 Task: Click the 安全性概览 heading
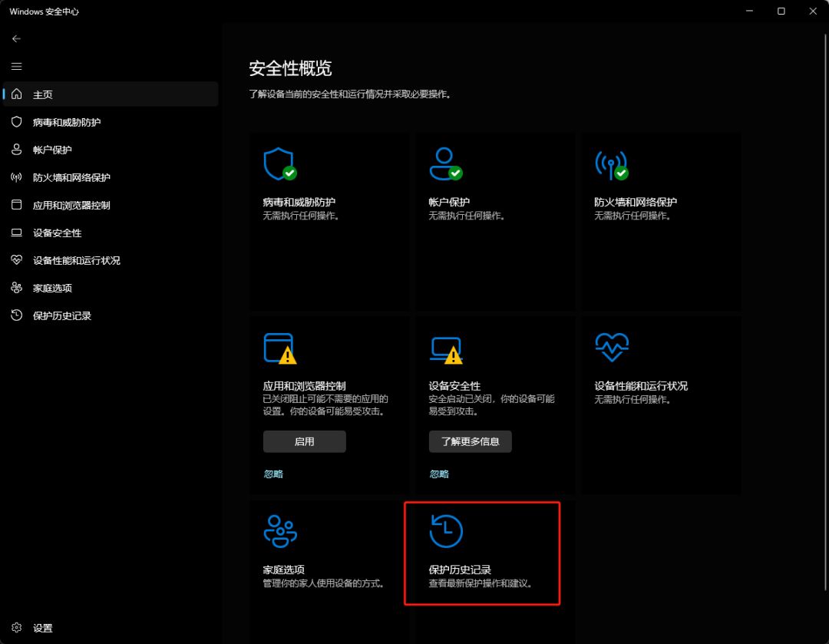(290, 68)
